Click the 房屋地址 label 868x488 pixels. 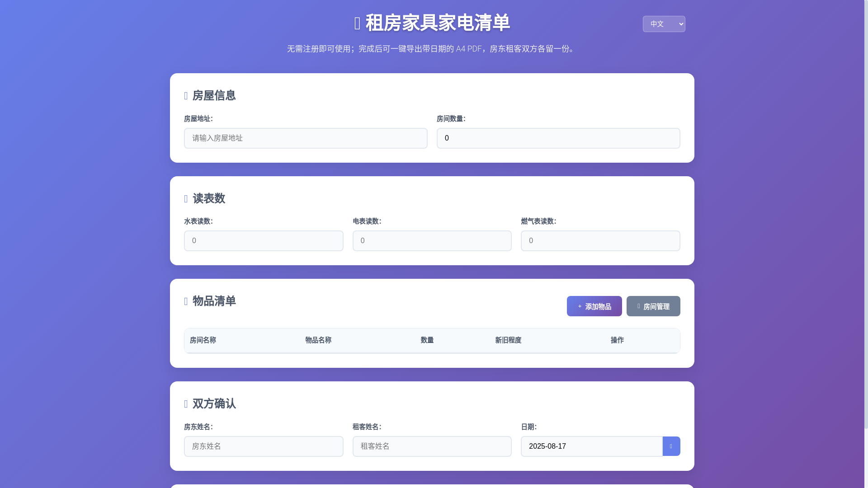pos(198,119)
